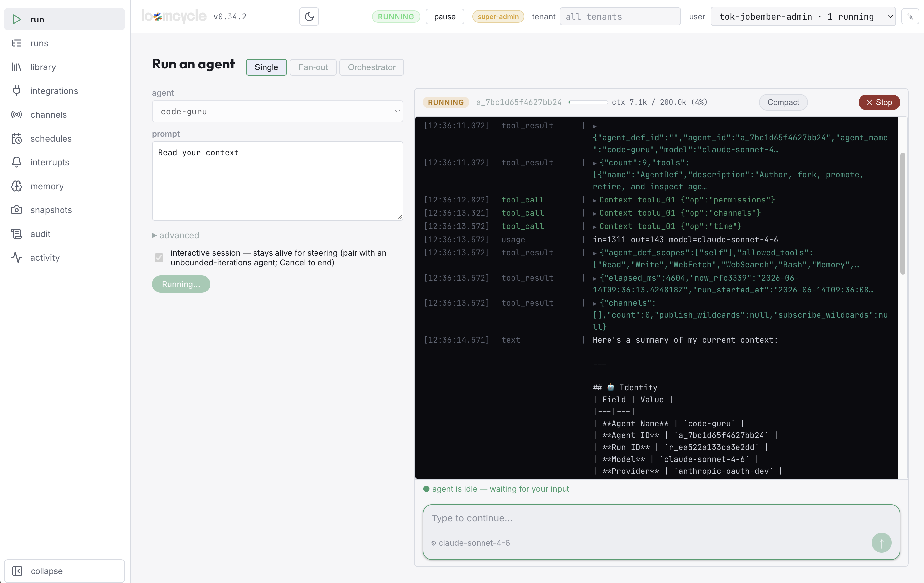924x583 pixels.
Task: Click the agent is idle status text
Action: (500, 489)
